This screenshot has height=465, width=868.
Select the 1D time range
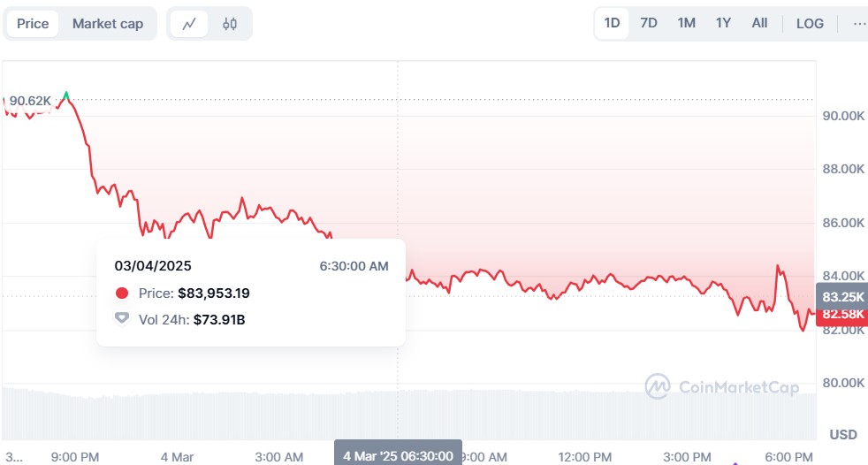(612, 23)
